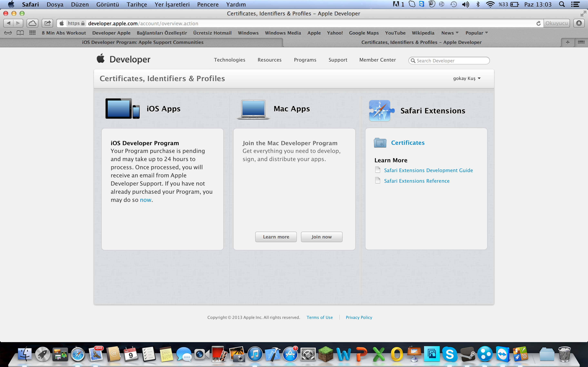Show Top Sites grid icon

[x=32, y=33]
